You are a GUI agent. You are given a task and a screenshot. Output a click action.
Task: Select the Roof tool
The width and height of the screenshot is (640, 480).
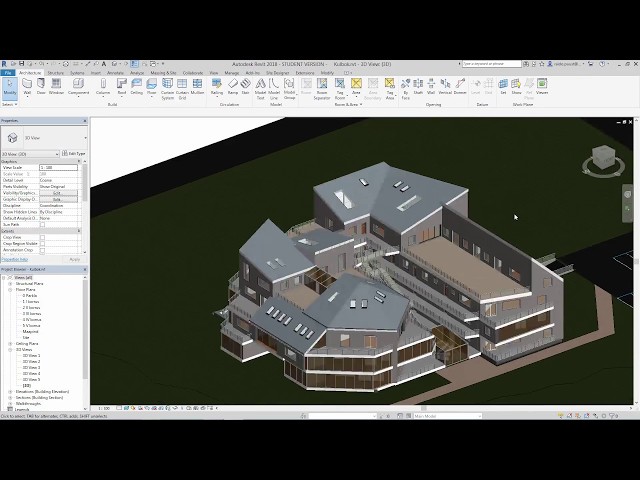pos(122,87)
